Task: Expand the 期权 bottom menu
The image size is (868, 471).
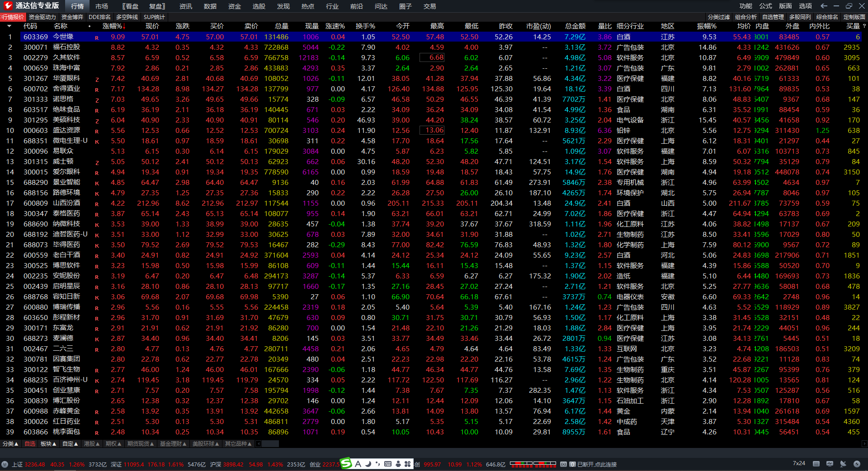Action: (113, 444)
